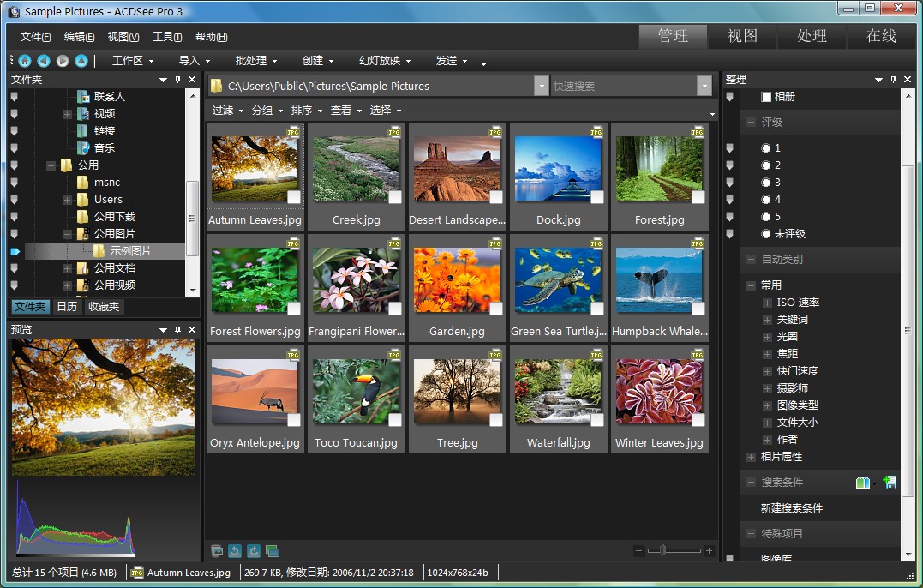923x588 pixels.
Task: Select the Toco Toucan.jpg thumbnail
Action: point(356,399)
